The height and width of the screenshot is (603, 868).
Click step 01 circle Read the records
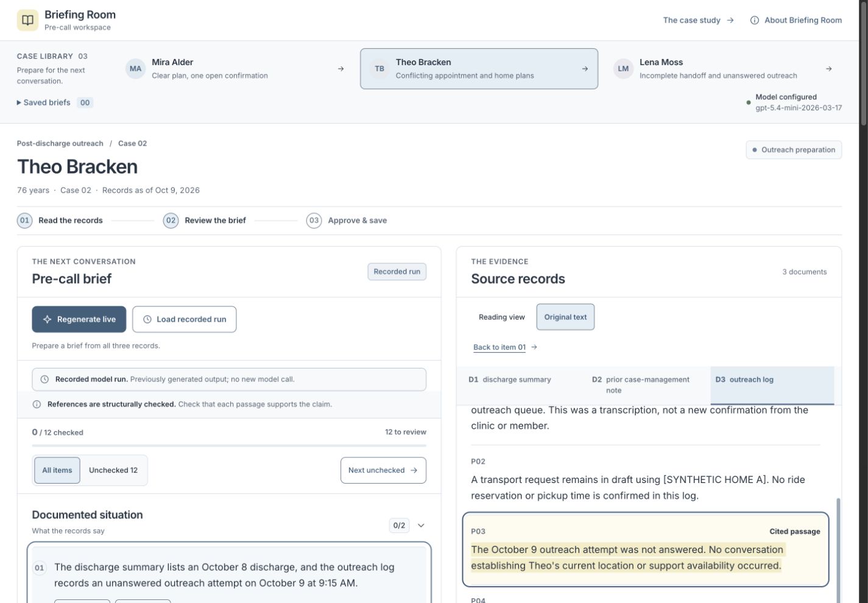tap(24, 220)
